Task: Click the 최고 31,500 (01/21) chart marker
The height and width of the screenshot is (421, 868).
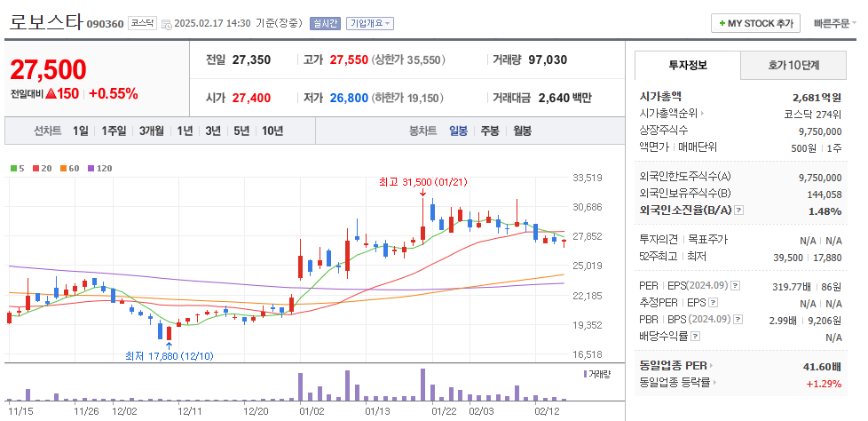Action: click(423, 182)
